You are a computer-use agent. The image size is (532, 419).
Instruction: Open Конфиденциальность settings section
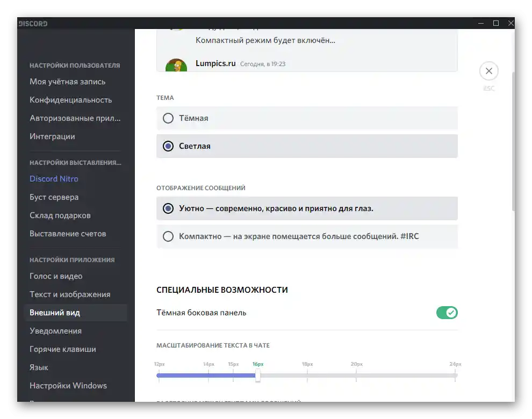(70, 100)
